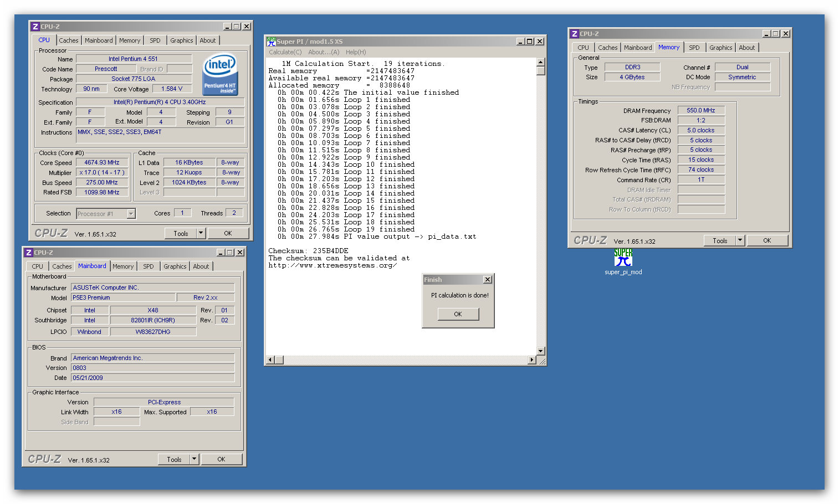Click OK in the Mainboard window

tap(221, 459)
